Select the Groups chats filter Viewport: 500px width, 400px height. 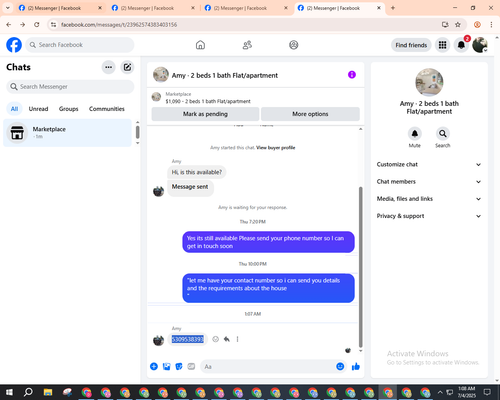coord(68,109)
